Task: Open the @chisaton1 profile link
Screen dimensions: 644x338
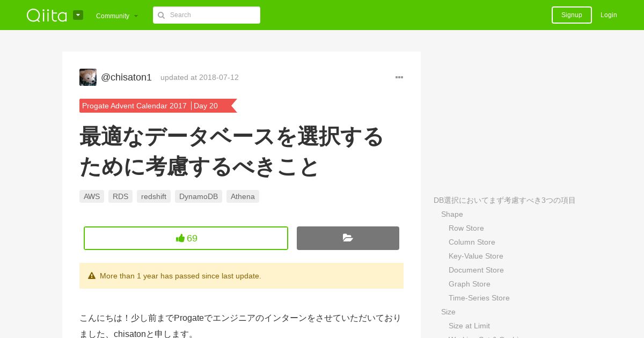Action: tap(126, 77)
